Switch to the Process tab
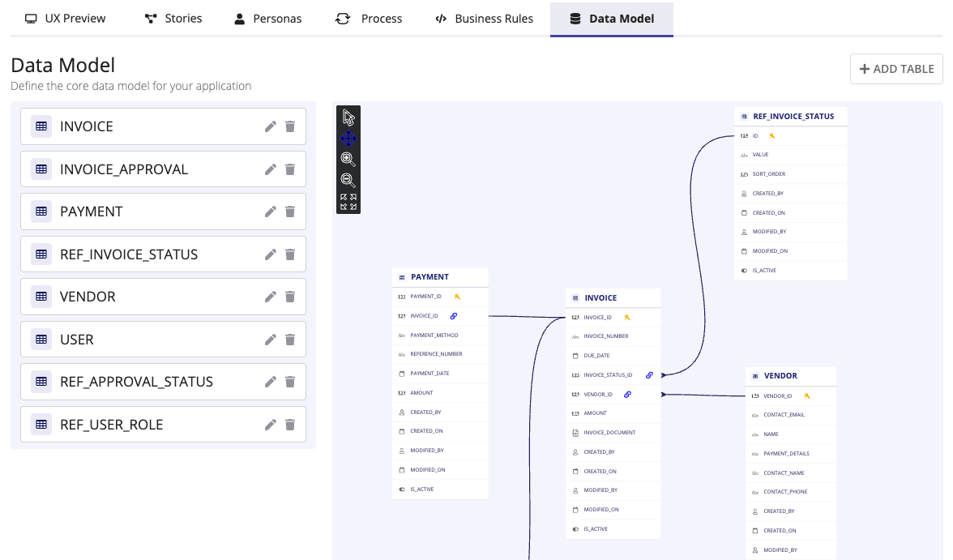This screenshot has height=560, width=953. click(x=369, y=19)
